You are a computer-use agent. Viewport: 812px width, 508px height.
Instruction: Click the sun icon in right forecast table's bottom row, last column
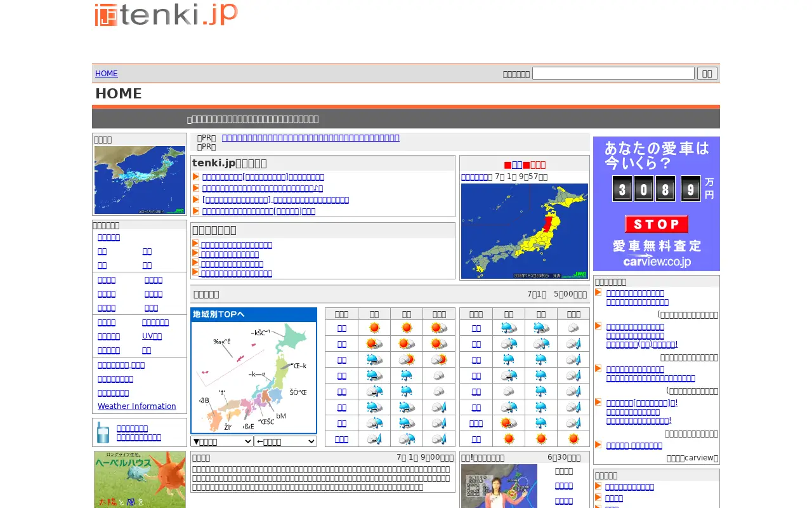coord(573,439)
